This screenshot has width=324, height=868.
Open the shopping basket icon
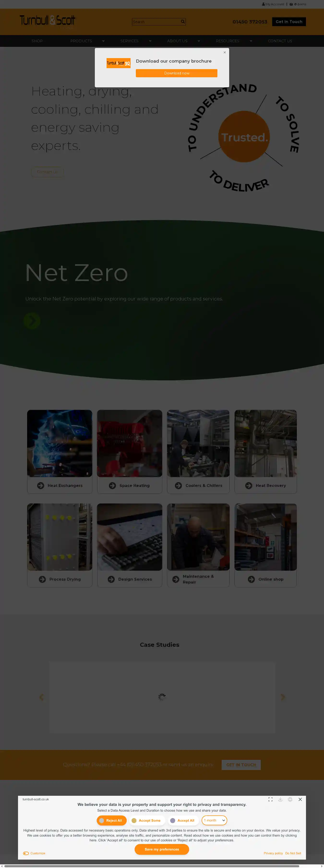[x=291, y=4]
